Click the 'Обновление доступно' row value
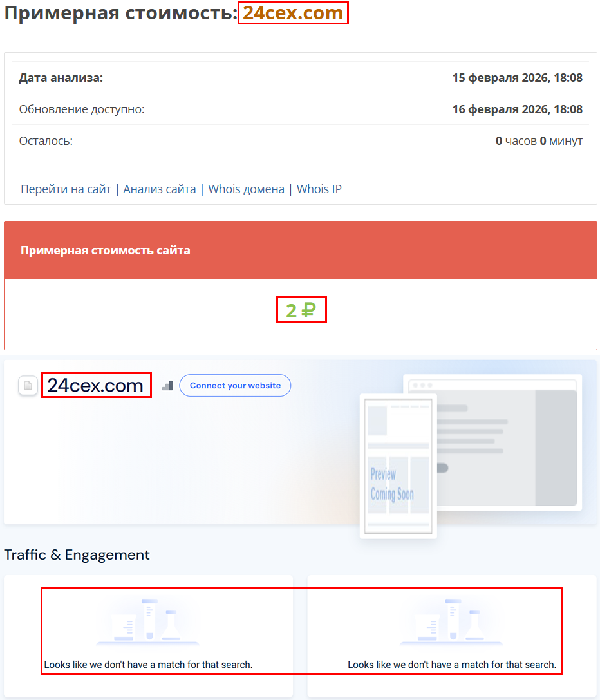 [518, 109]
